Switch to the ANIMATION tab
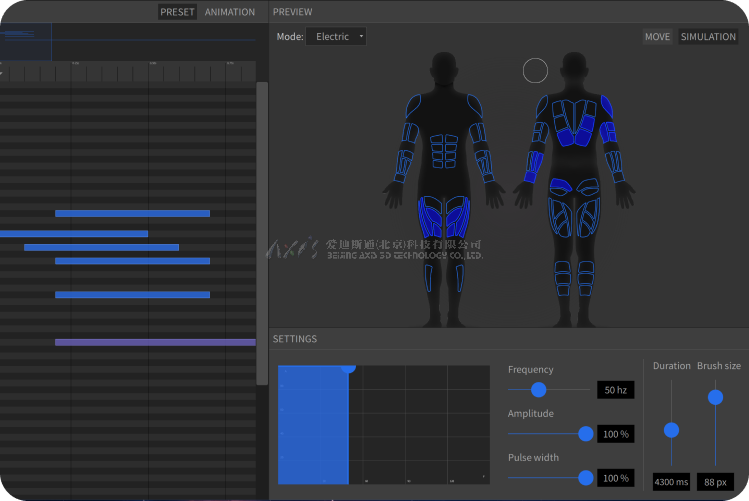Viewport: 749px width, 501px height. tap(230, 12)
